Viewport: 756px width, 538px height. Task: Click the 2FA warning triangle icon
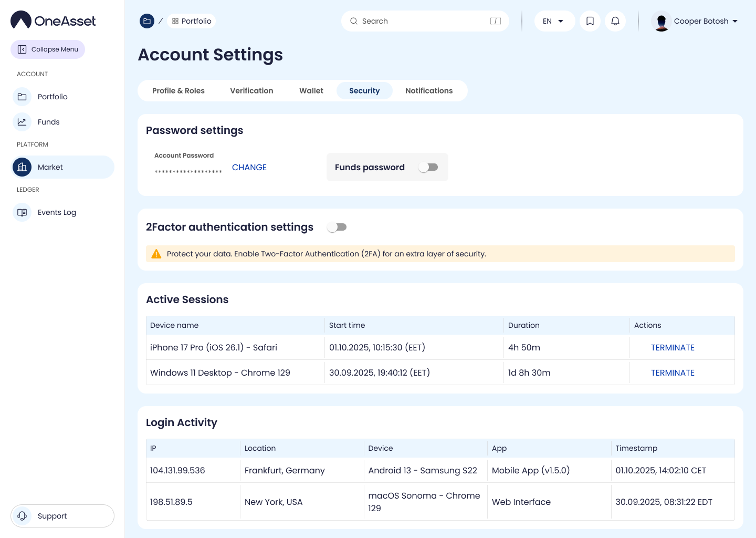tap(156, 254)
